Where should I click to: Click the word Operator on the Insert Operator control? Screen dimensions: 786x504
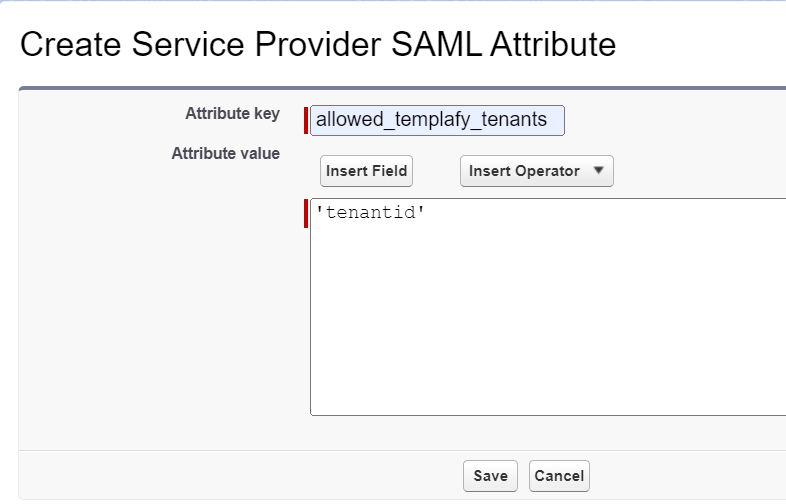[x=547, y=171]
